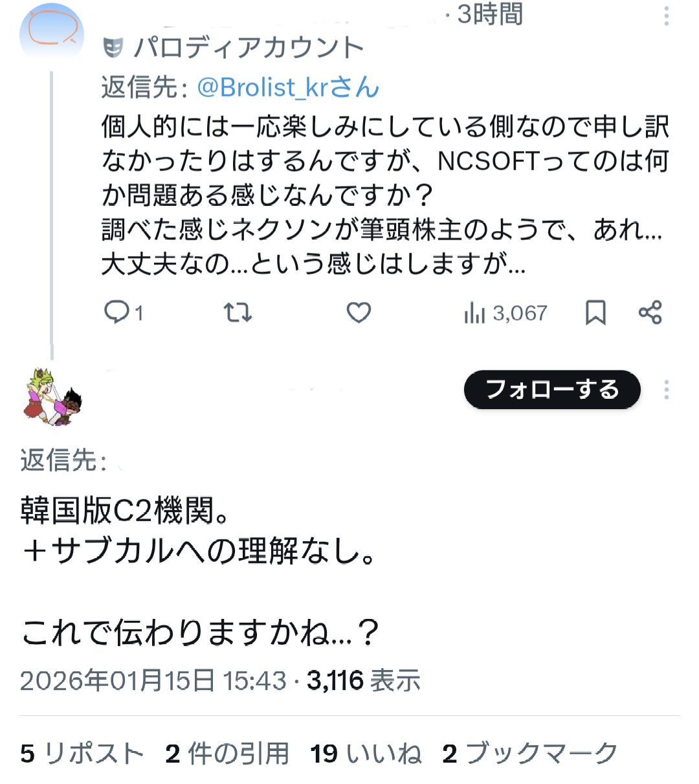The width and height of the screenshot is (699, 784).
Task: See who liked via 19 いいね
Action: click(366, 754)
